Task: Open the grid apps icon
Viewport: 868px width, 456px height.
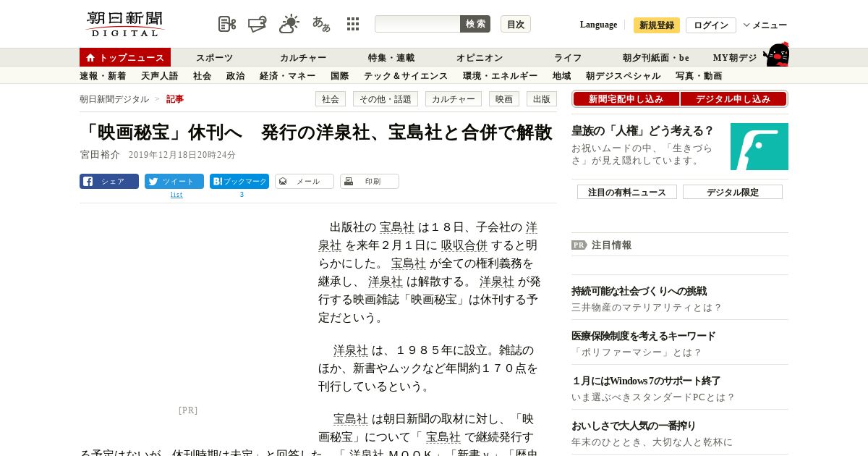Action: tap(353, 24)
